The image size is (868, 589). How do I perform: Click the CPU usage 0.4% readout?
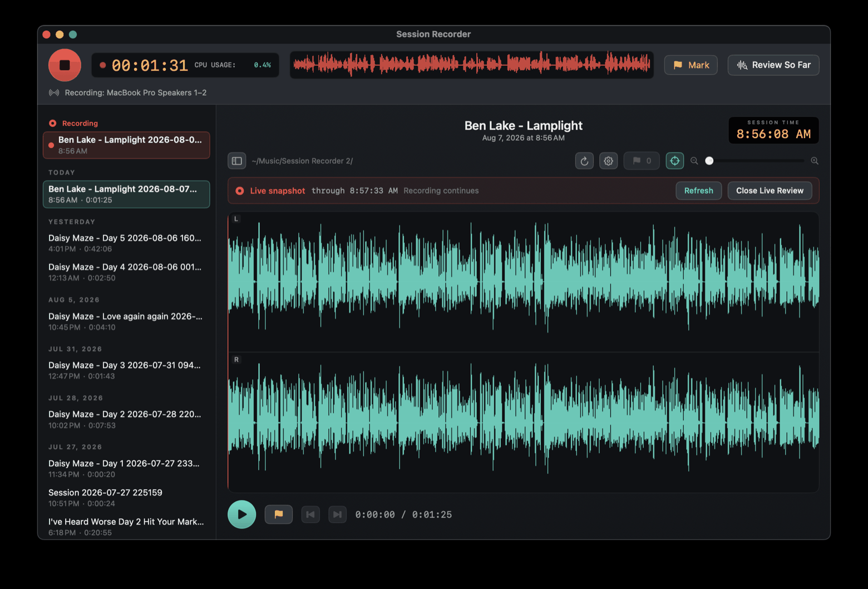233,65
